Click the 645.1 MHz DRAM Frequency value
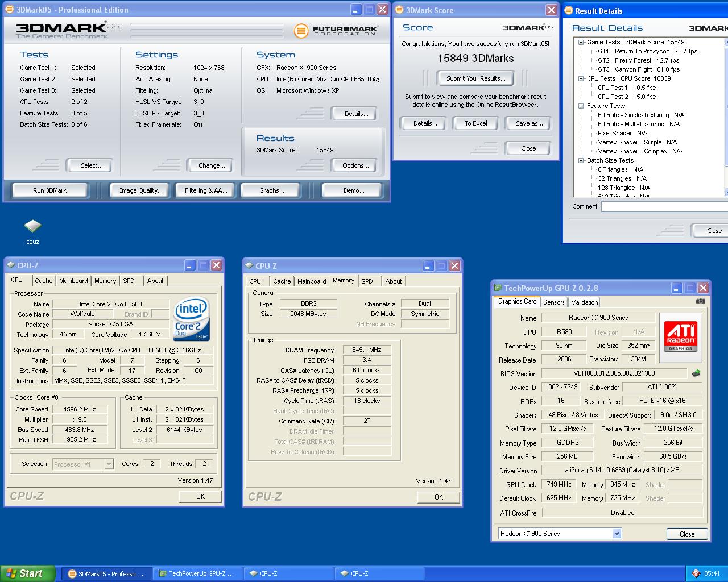 [x=367, y=350]
